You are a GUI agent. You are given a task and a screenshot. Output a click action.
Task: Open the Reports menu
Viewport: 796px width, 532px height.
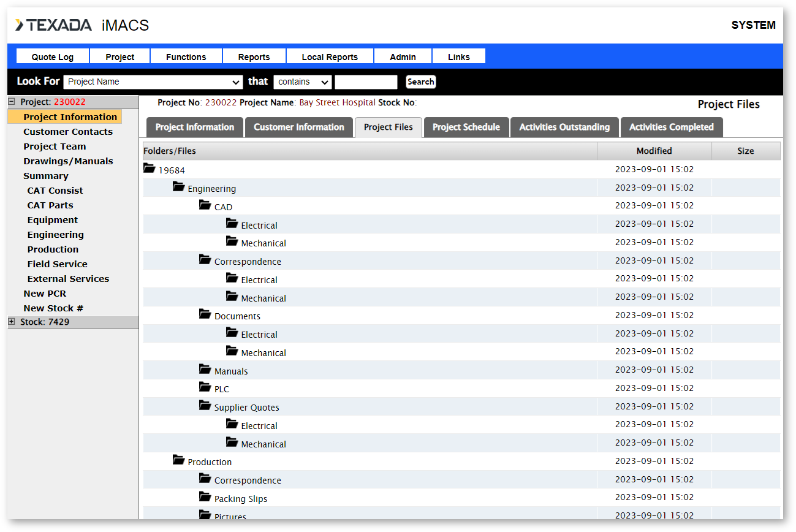point(254,57)
